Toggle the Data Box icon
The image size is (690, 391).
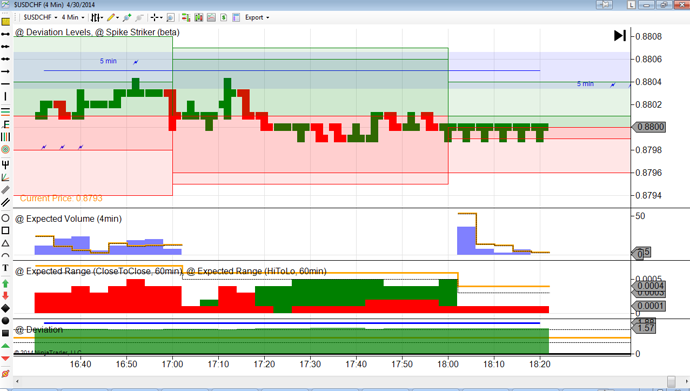tap(198, 18)
